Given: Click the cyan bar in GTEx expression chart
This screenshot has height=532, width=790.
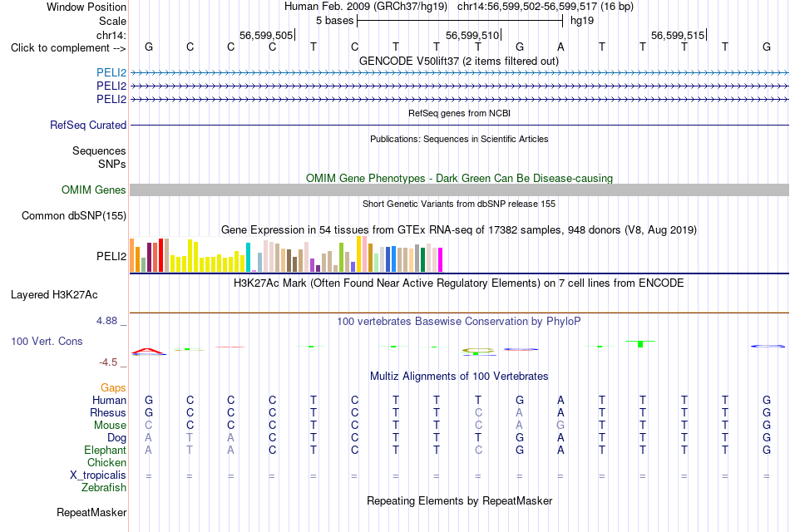Looking at the screenshot, I should (248, 258).
